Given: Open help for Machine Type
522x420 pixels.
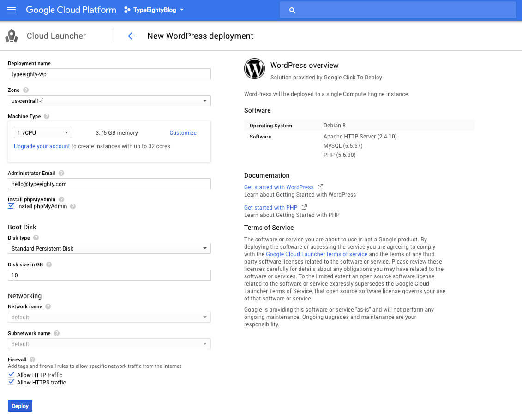Looking at the screenshot, I should tap(47, 116).
